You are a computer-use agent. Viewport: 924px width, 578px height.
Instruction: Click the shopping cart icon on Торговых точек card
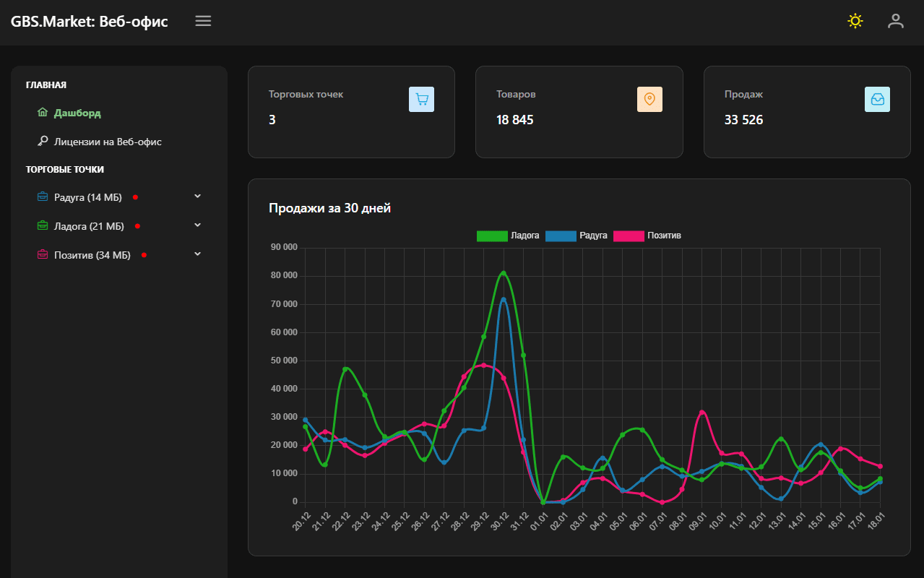[x=421, y=100]
